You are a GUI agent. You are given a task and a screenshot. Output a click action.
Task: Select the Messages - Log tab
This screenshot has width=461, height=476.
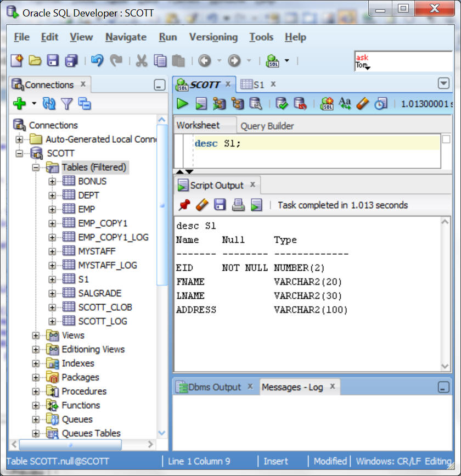click(x=293, y=387)
